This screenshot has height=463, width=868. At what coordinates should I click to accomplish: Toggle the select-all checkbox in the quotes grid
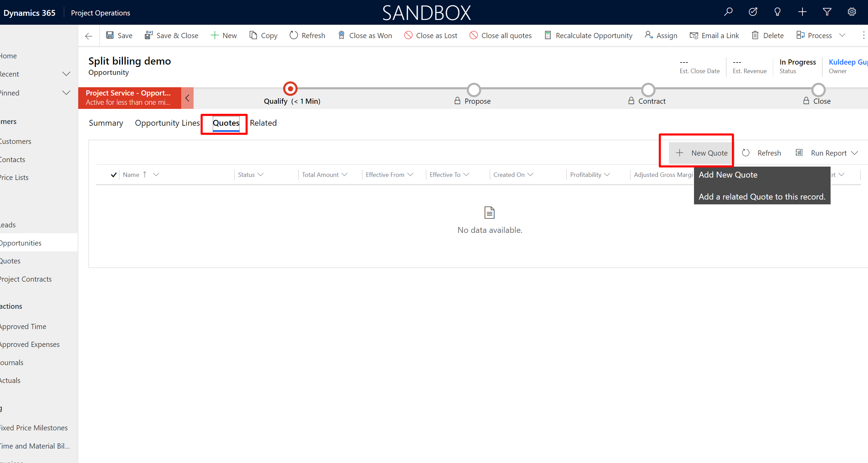[113, 174]
